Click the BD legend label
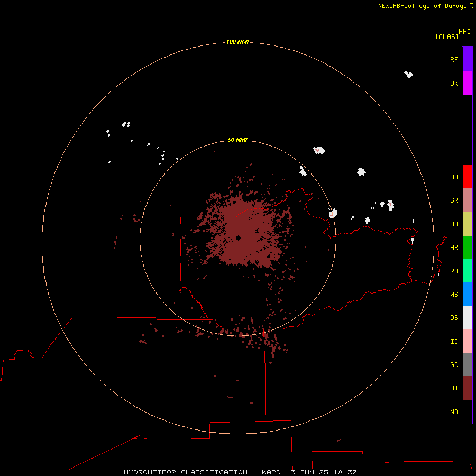Viewport: 476px width, 476px height. pyautogui.click(x=454, y=224)
